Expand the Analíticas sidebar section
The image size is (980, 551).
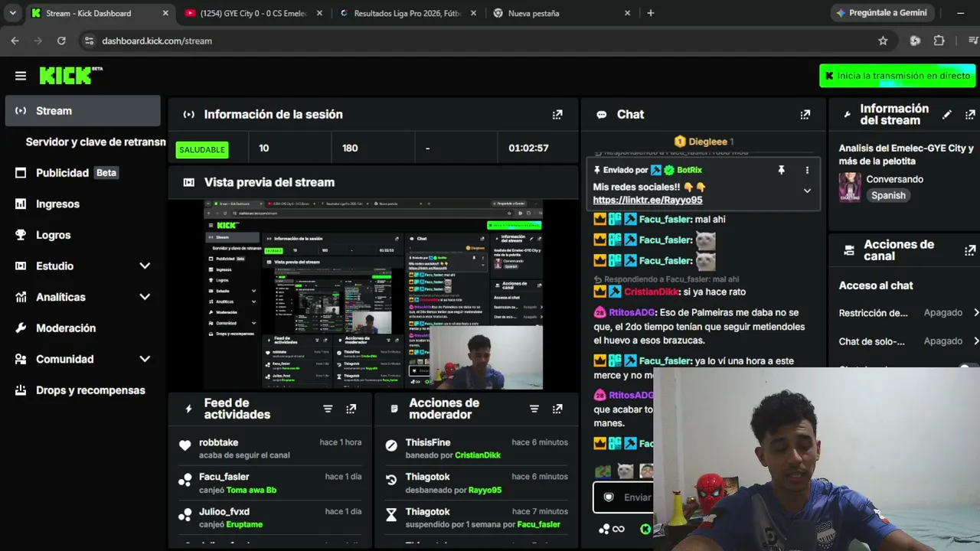tap(145, 297)
